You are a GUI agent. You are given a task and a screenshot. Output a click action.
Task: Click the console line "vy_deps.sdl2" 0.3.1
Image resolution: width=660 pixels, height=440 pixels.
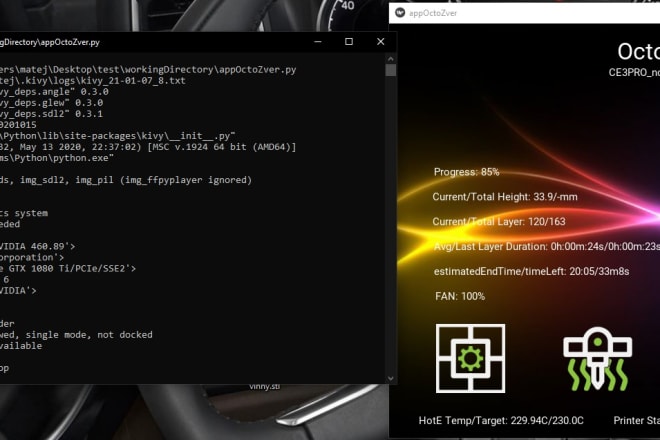[51, 114]
